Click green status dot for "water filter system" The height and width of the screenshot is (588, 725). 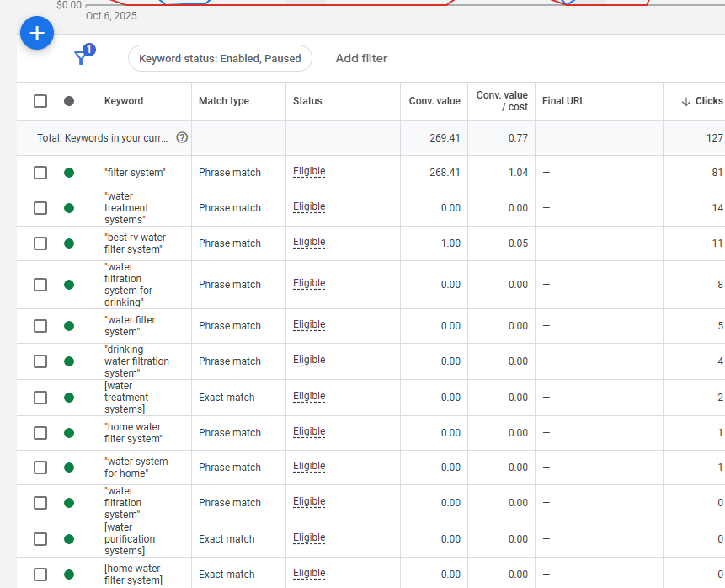(x=69, y=326)
